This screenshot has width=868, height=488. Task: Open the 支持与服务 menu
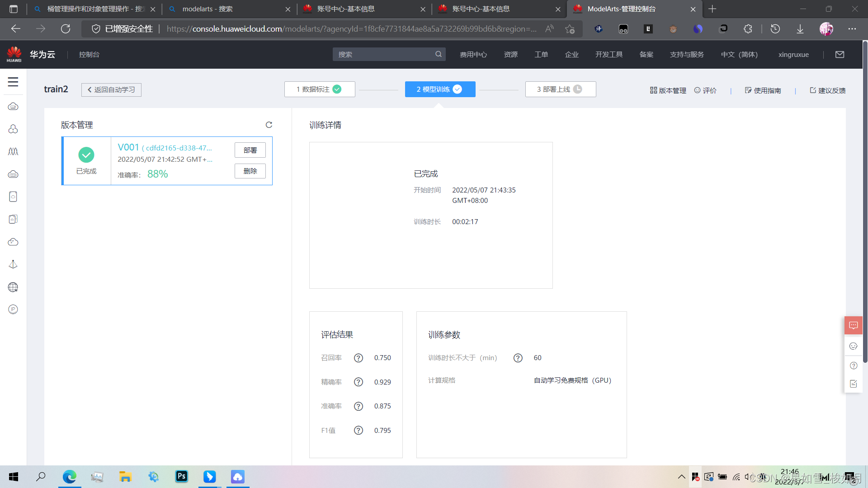[687, 55]
